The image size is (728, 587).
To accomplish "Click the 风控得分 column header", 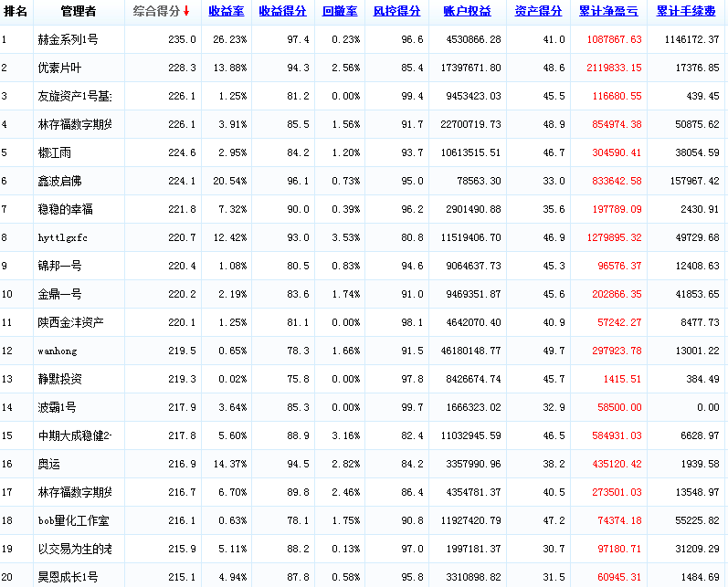I will tap(397, 12).
